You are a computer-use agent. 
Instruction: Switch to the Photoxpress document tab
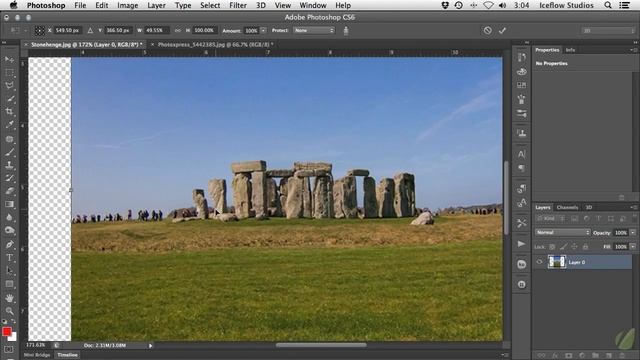(216, 44)
